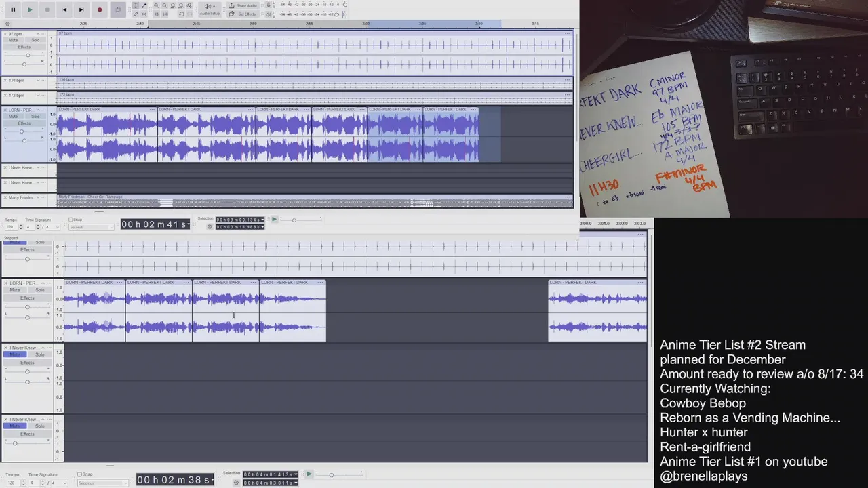
Task: Mute LORN - PER track in upper window
Action: click(x=13, y=117)
